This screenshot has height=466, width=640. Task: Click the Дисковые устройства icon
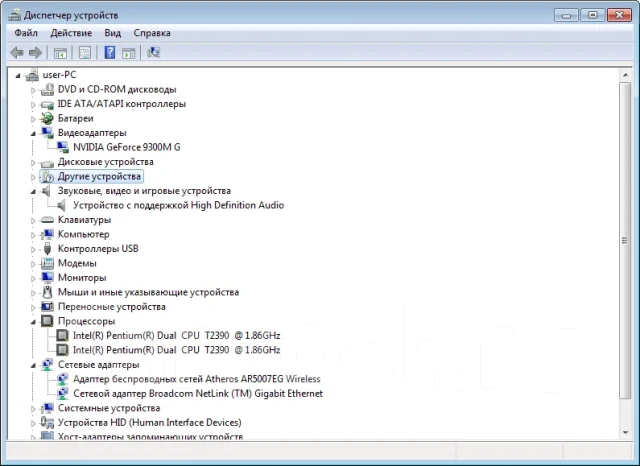pos(47,163)
